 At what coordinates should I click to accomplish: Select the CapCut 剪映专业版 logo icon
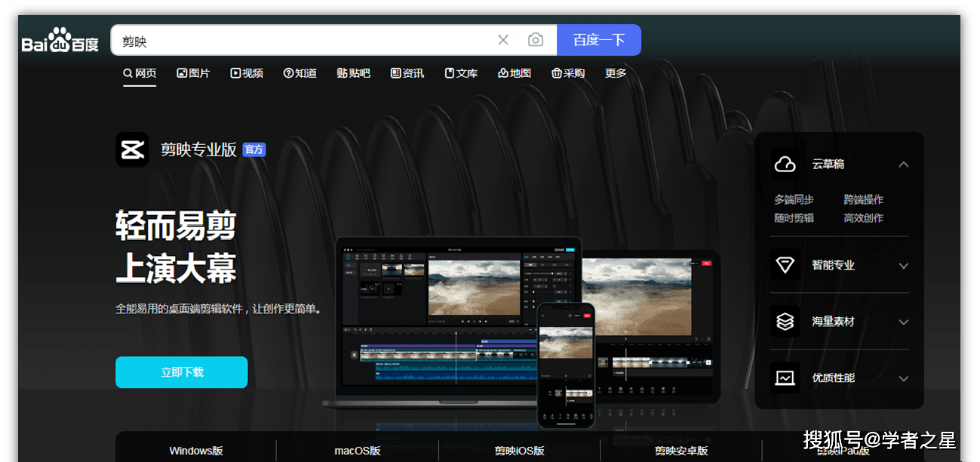click(132, 149)
